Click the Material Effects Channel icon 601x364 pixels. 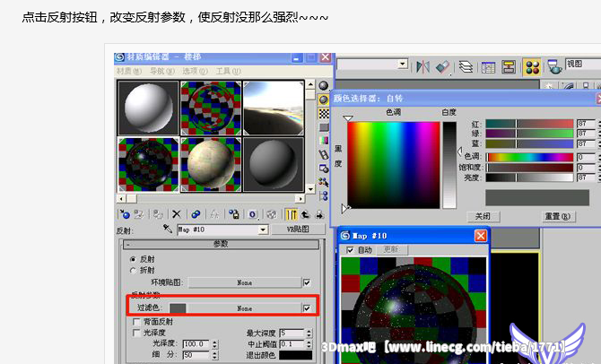(x=253, y=214)
